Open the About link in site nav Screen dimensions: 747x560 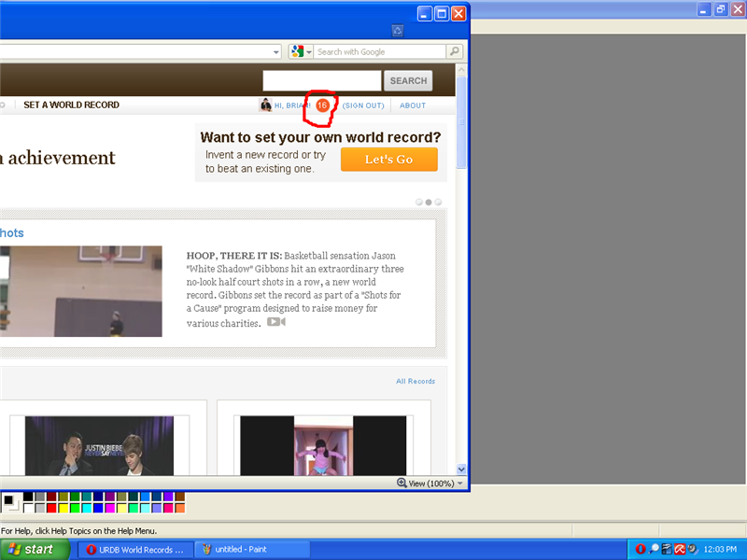[413, 105]
